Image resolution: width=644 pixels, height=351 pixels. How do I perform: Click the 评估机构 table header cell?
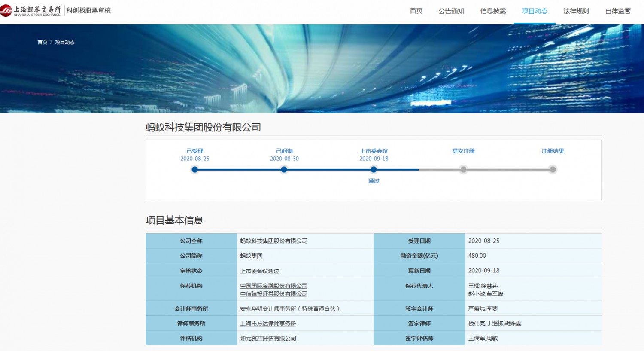pyautogui.click(x=191, y=338)
